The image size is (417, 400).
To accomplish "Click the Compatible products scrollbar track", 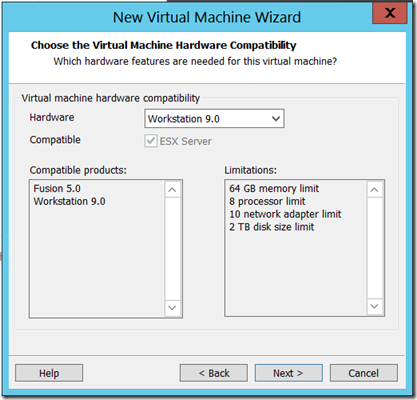I will pos(172,249).
